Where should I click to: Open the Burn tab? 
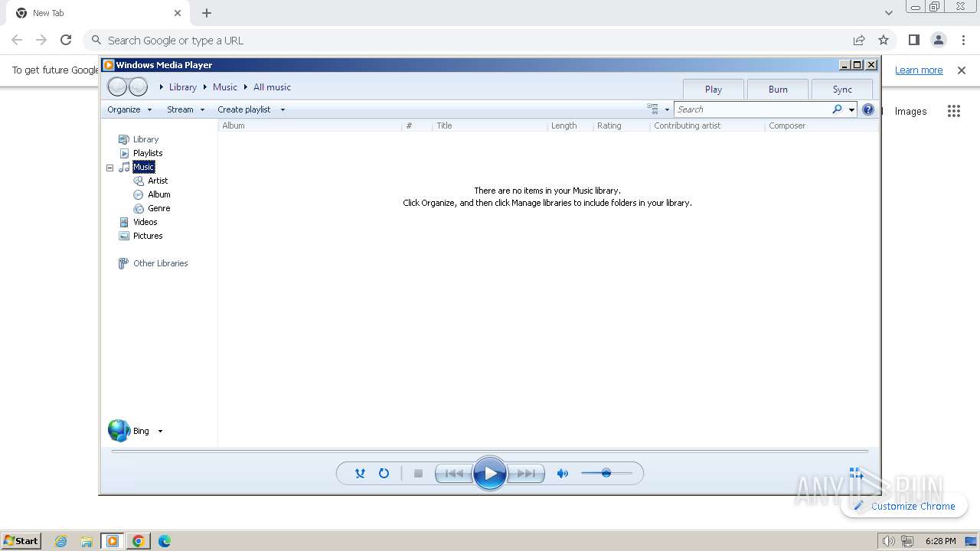tap(778, 89)
